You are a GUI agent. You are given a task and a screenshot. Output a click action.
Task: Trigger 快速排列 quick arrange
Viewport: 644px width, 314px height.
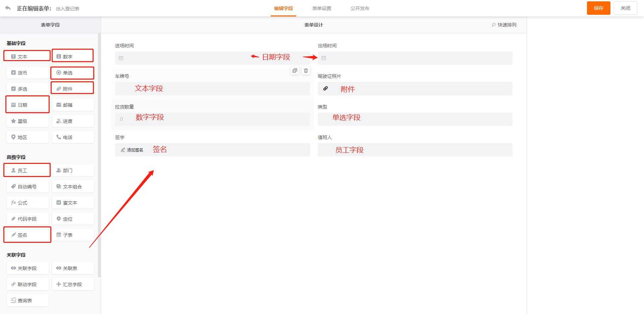tap(503, 25)
